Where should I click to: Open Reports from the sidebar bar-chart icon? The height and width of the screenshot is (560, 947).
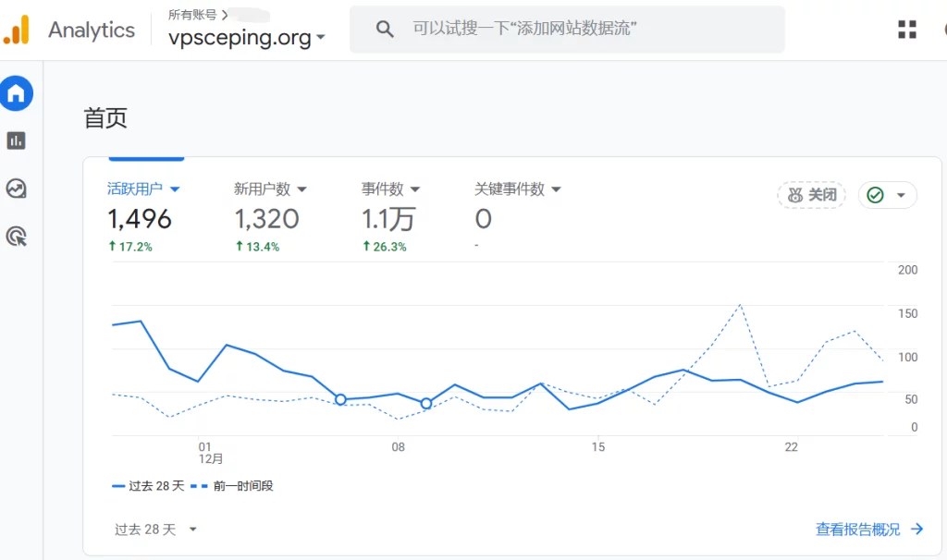tap(17, 140)
